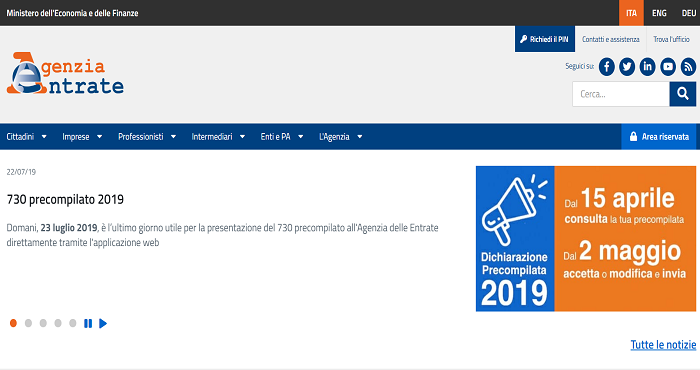
Task: Click the search magnifier button
Action: click(x=683, y=94)
